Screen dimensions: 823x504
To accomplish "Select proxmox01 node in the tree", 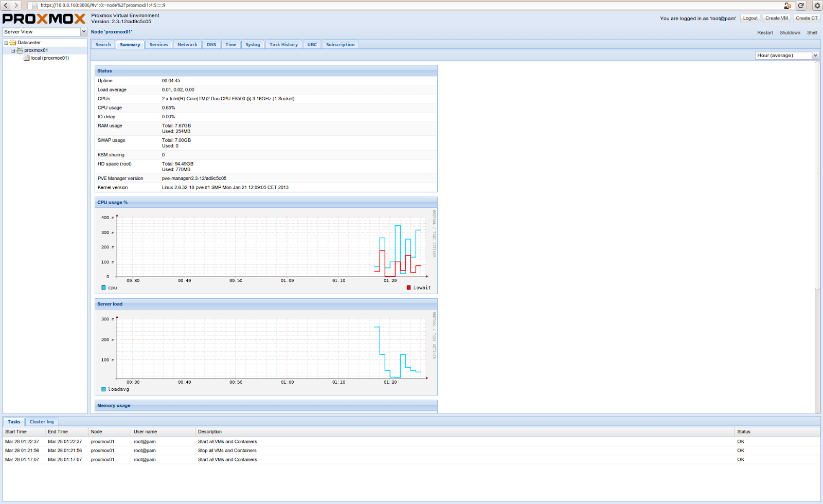I will tap(36, 50).
